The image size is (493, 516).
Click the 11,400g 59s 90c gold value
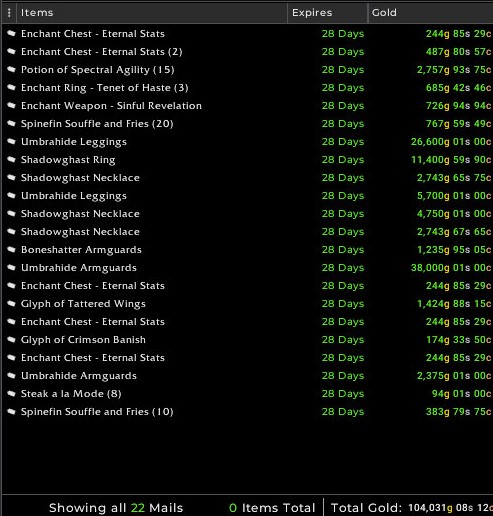pyautogui.click(x=451, y=160)
